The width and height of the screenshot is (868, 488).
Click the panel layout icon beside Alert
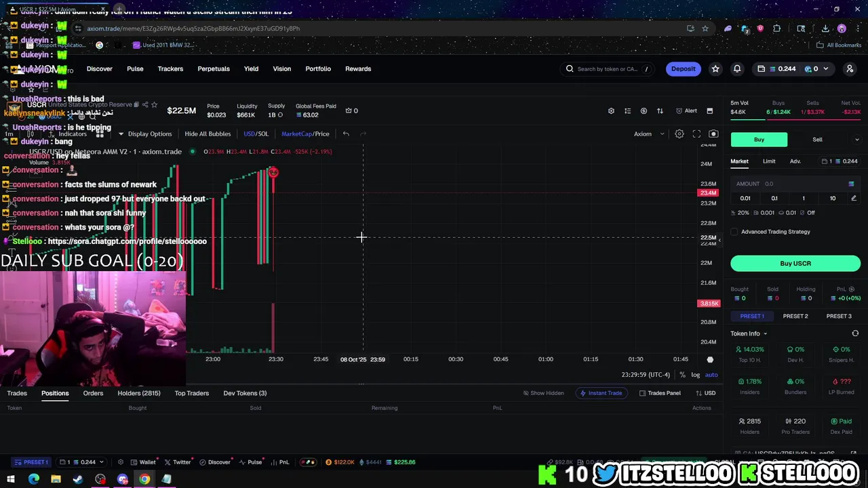pos(710,111)
